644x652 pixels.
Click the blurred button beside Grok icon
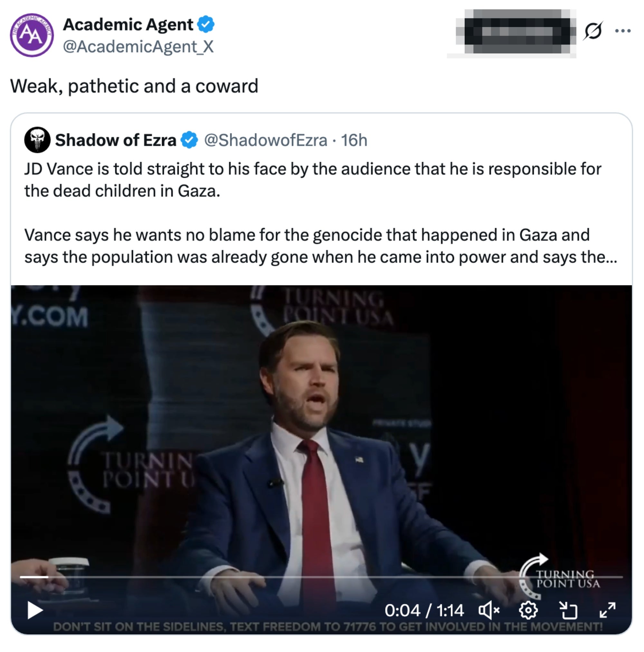click(x=517, y=32)
